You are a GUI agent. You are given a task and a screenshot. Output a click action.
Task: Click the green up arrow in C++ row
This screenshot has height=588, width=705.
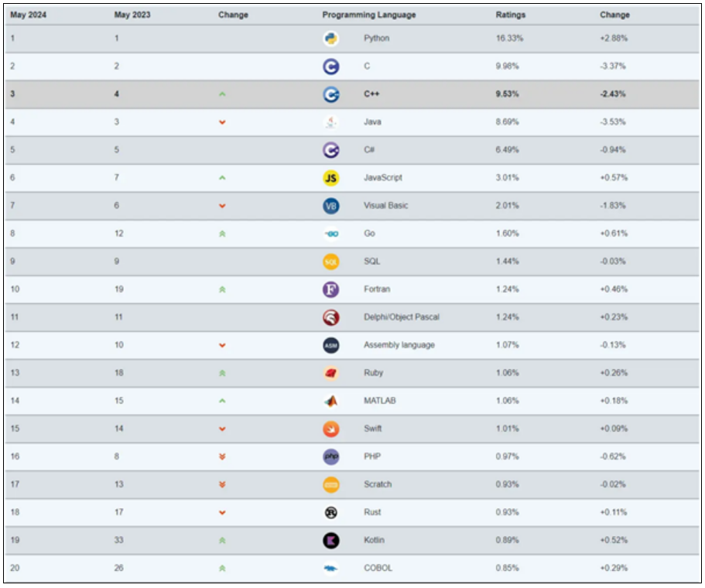(222, 94)
